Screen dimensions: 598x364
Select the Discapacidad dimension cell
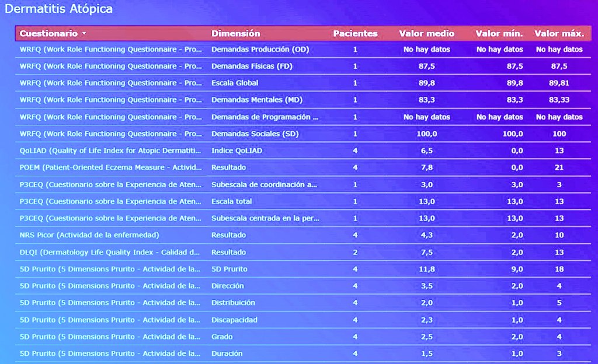click(x=234, y=320)
